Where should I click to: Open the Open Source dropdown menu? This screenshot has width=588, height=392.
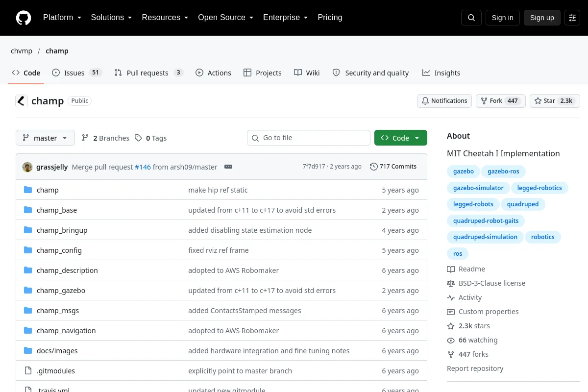tap(226, 18)
